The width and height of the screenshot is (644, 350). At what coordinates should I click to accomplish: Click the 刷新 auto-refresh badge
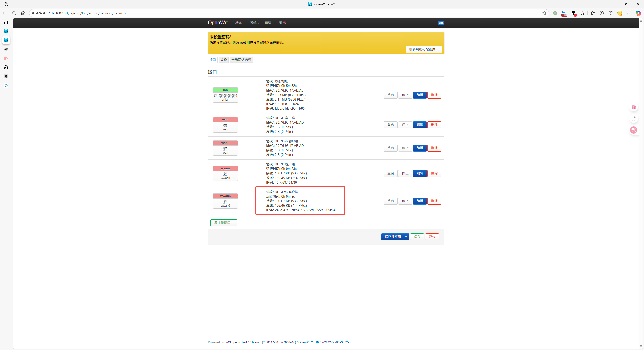441,23
